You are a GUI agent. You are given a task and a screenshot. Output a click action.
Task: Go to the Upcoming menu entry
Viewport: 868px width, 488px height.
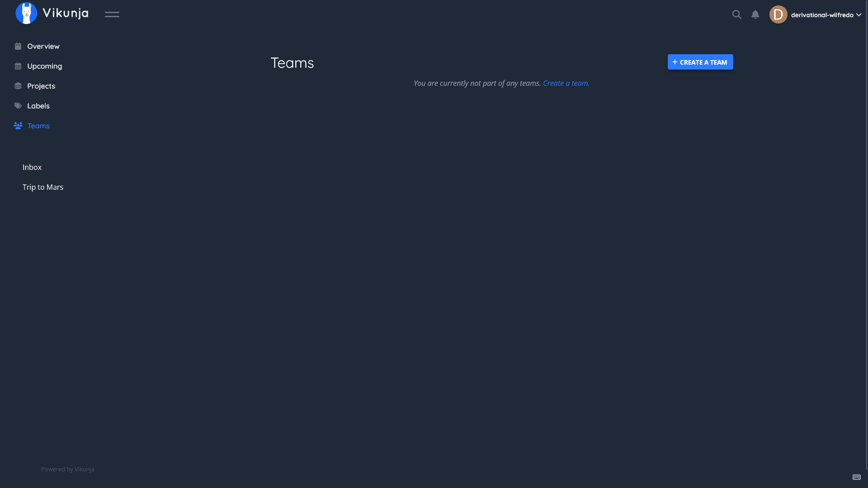pyautogui.click(x=44, y=66)
